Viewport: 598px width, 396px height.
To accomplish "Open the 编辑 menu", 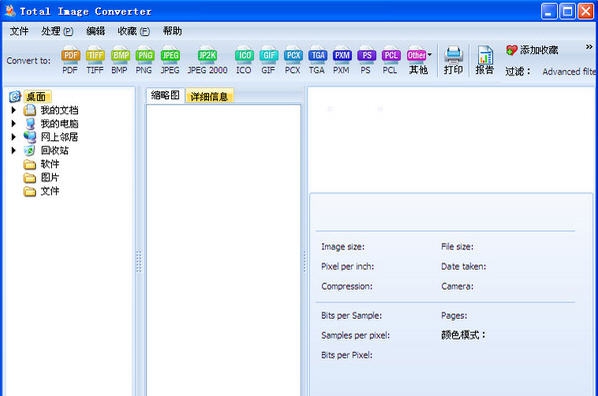I will tap(95, 31).
